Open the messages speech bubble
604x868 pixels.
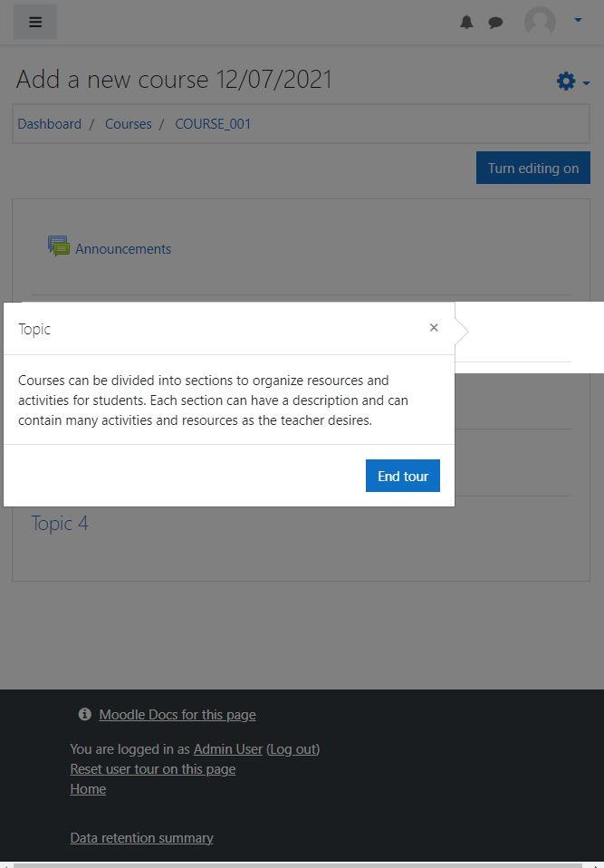495,23
